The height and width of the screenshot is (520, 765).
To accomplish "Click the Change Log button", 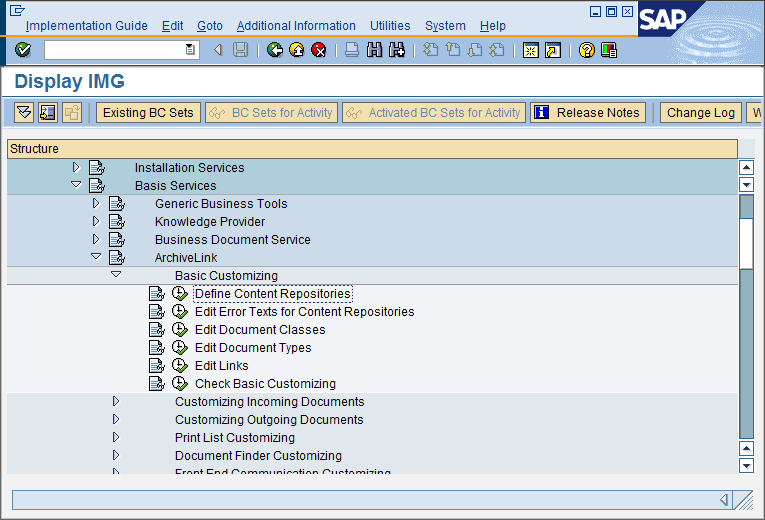I will point(700,113).
